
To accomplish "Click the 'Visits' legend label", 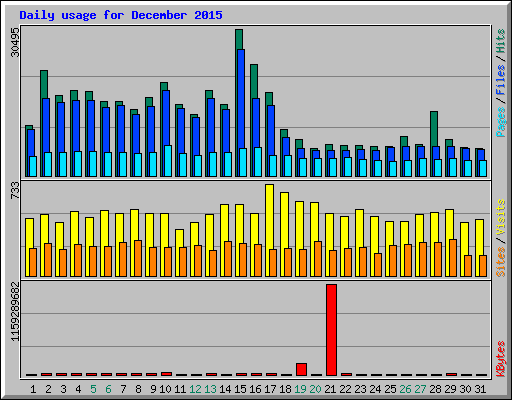I will click(x=500, y=217).
